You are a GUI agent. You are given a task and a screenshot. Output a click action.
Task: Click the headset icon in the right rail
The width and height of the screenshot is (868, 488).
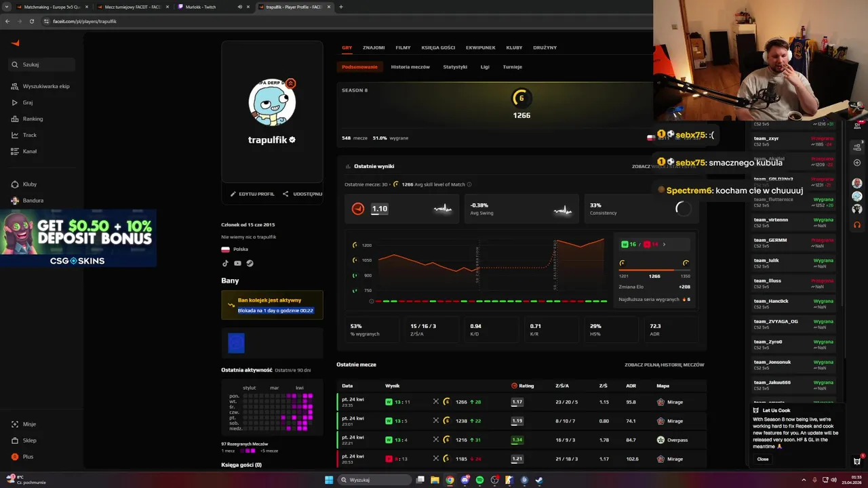tap(857, 224)
